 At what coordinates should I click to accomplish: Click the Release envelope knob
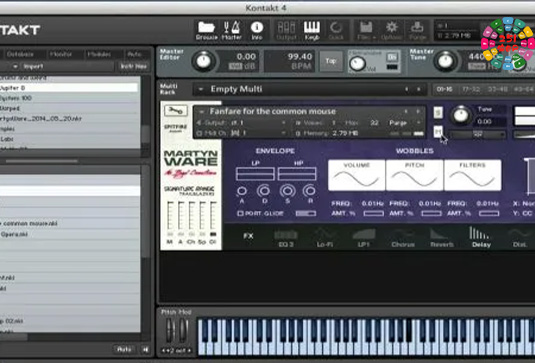tap(310, 190)
